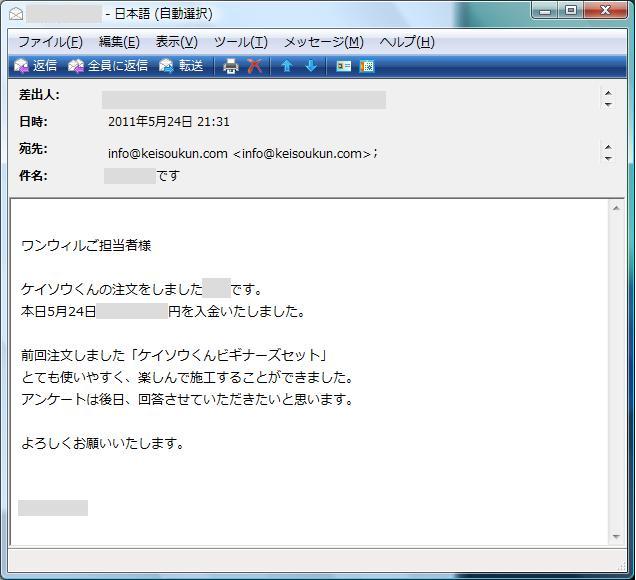The width and height of the screenshot is (636, 580).
Task: Forward the message with 転送
Action: point(181,66)
